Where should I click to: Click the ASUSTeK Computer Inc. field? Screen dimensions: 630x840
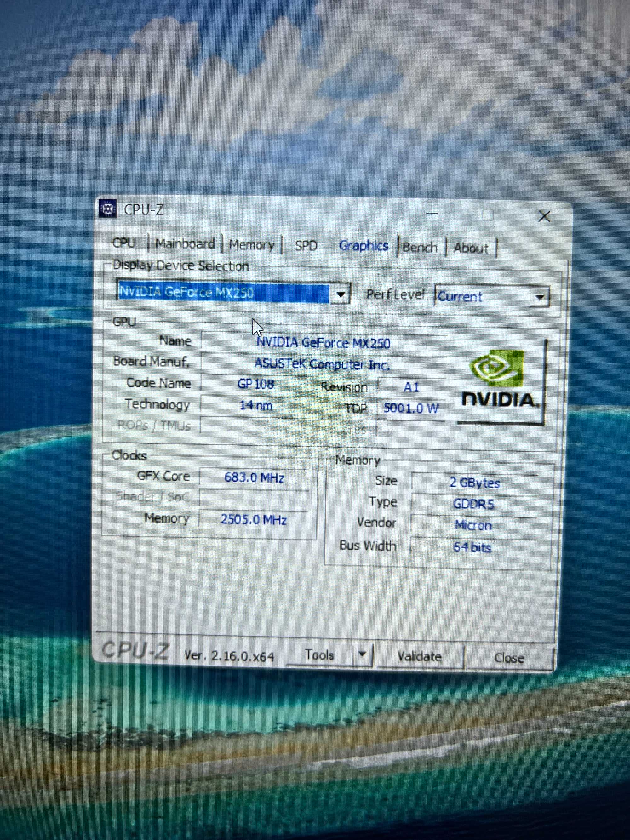tap(323, 364)
